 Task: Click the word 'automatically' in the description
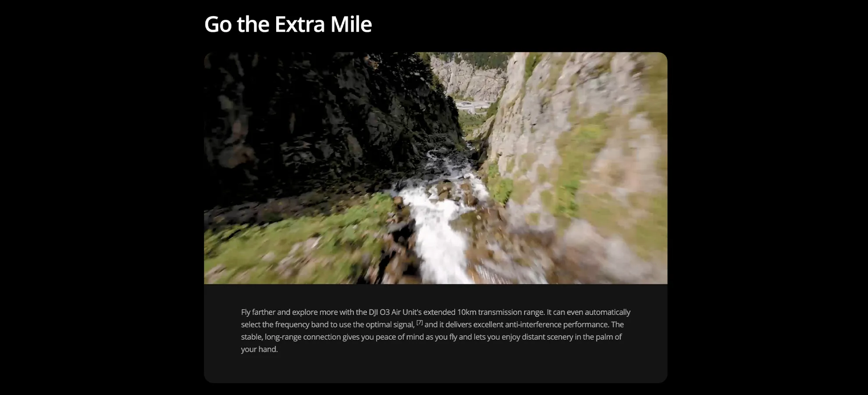click(x=608, y=312)
